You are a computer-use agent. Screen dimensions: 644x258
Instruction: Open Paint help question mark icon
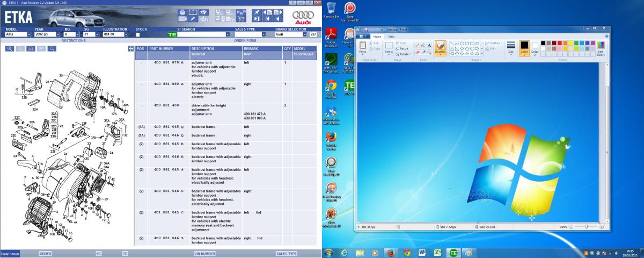[x=606, y=36]
